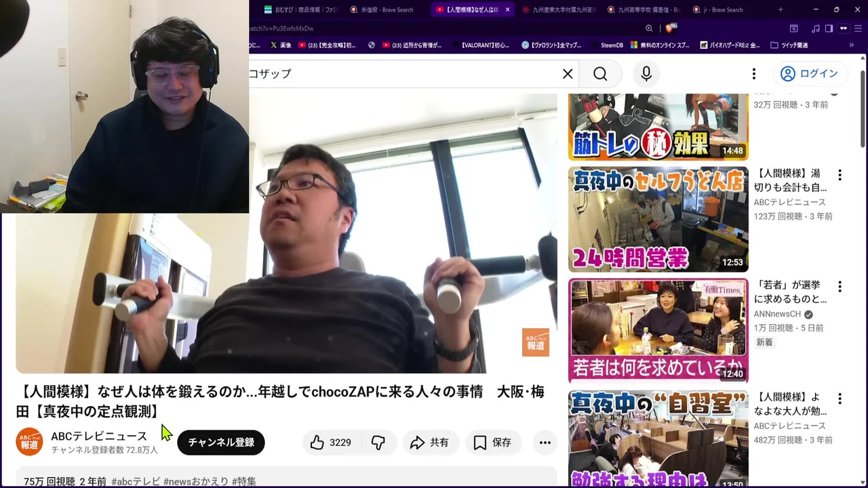Open ABCテレビニュース channel avatar

[29, 442]
